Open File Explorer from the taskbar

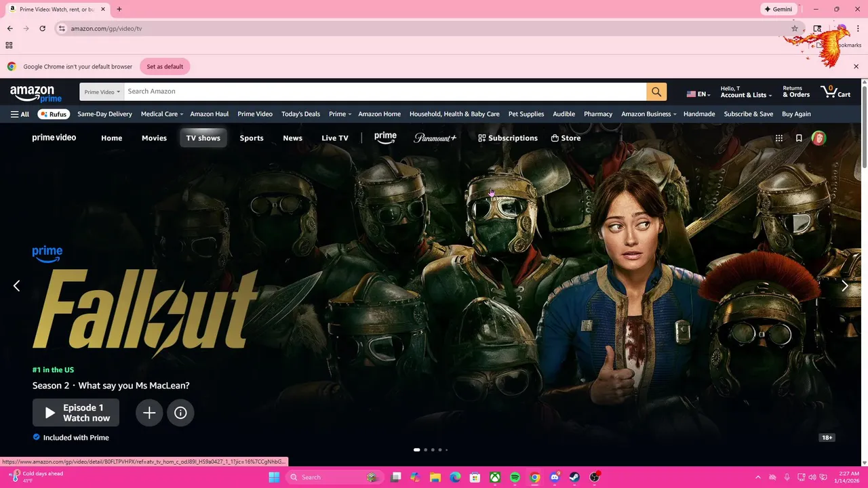point(435,477)
